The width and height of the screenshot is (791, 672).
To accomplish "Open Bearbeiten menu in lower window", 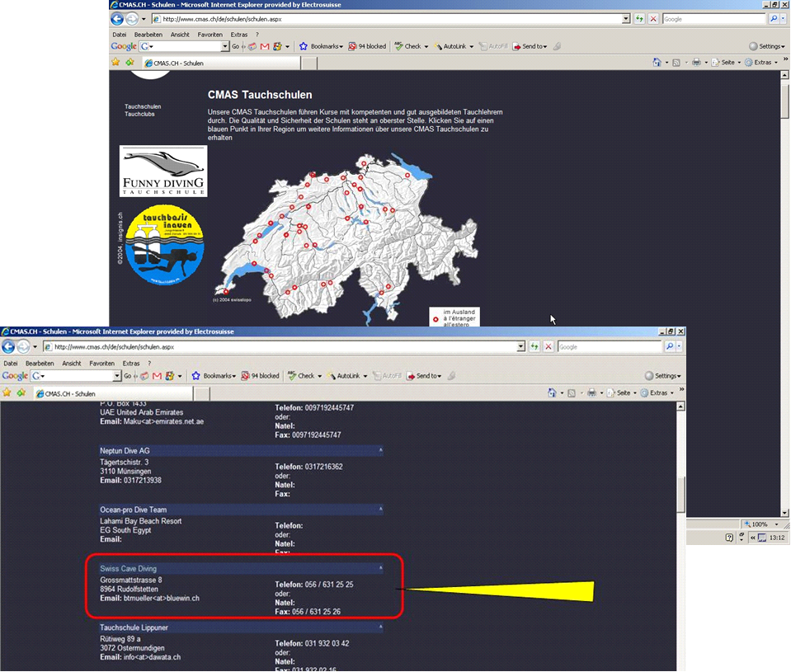I will (40, 364).
